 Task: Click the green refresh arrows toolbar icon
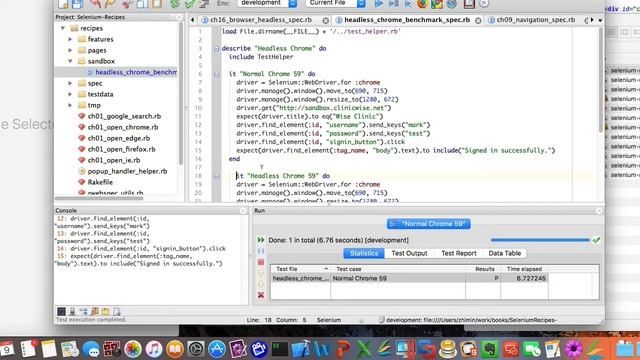point(175,4)
